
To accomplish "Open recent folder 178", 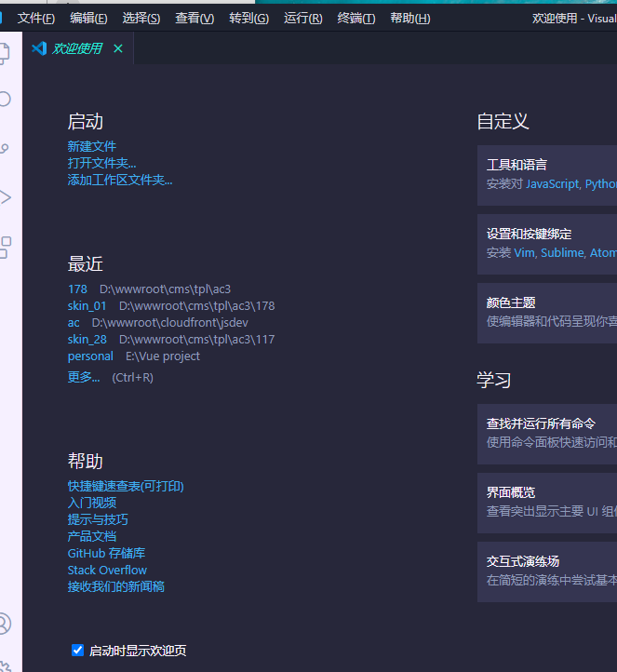I will click(x=77, y=289).
